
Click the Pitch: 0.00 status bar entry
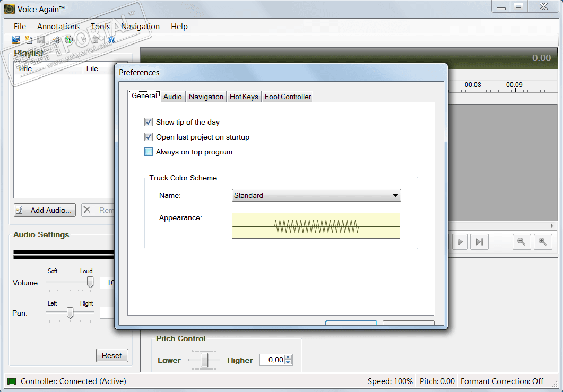point(437,381)
